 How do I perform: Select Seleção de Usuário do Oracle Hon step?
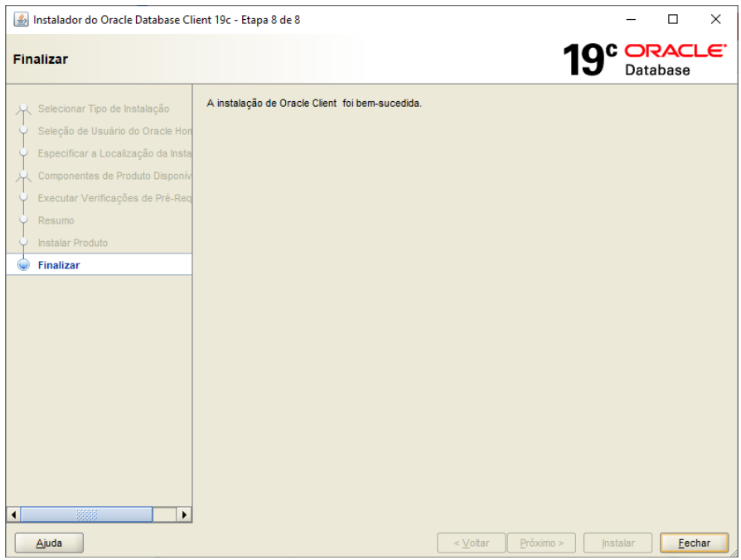point(114,131)
